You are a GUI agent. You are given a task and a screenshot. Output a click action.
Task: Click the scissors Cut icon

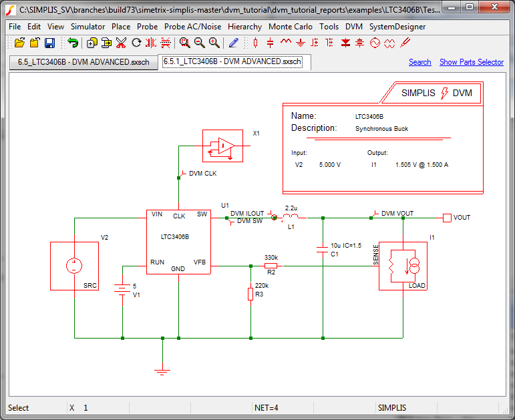pos(121,43)
